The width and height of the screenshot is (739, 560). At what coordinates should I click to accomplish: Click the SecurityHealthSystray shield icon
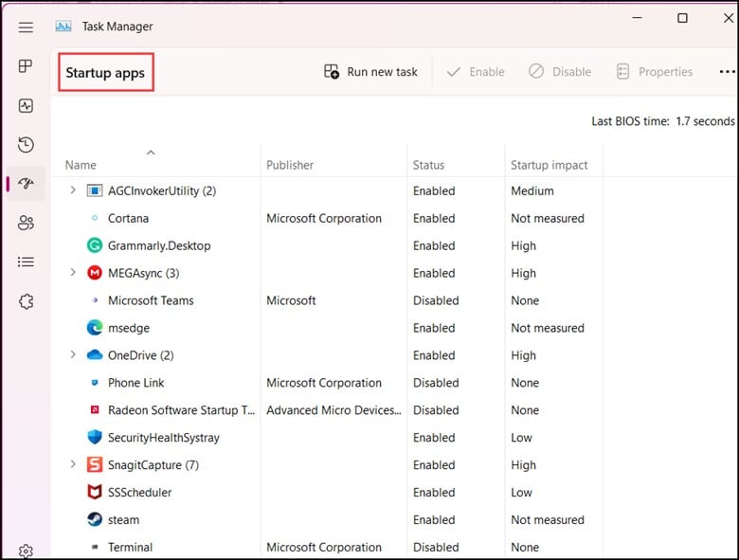coord(95,437)
